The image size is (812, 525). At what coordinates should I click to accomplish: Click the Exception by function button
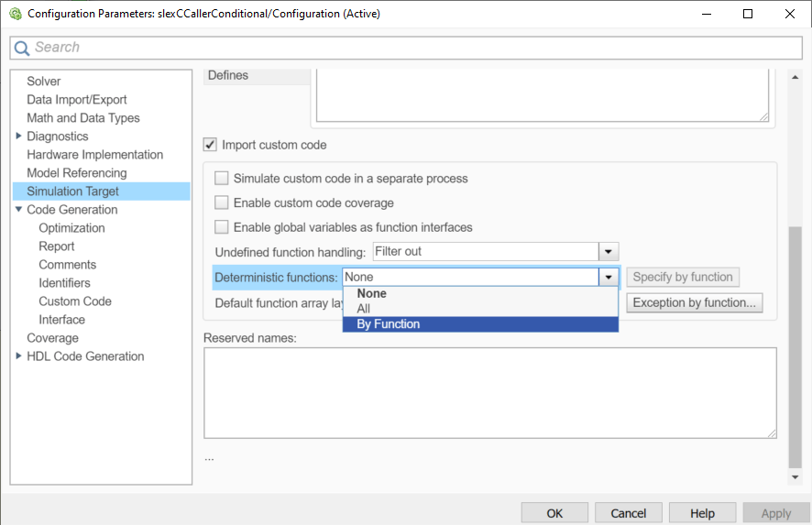pos(695,303)
